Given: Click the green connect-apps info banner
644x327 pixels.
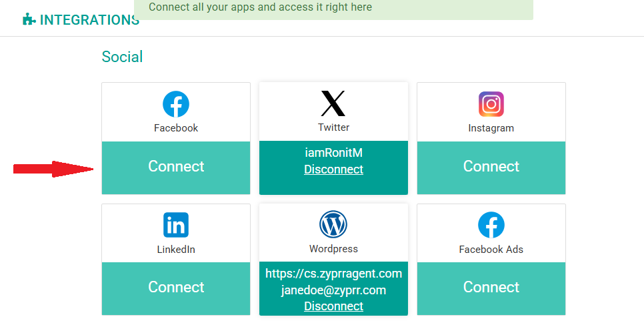Looking at the screenshot, I should pos(333,9).
